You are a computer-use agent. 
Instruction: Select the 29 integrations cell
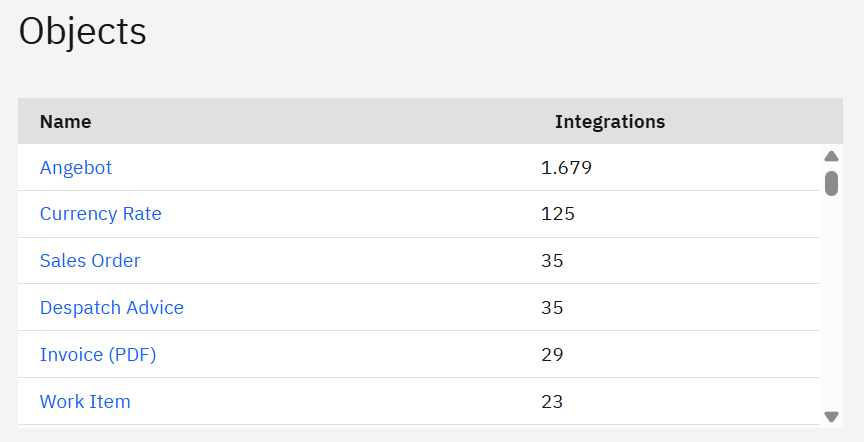(x=552, y=354)
